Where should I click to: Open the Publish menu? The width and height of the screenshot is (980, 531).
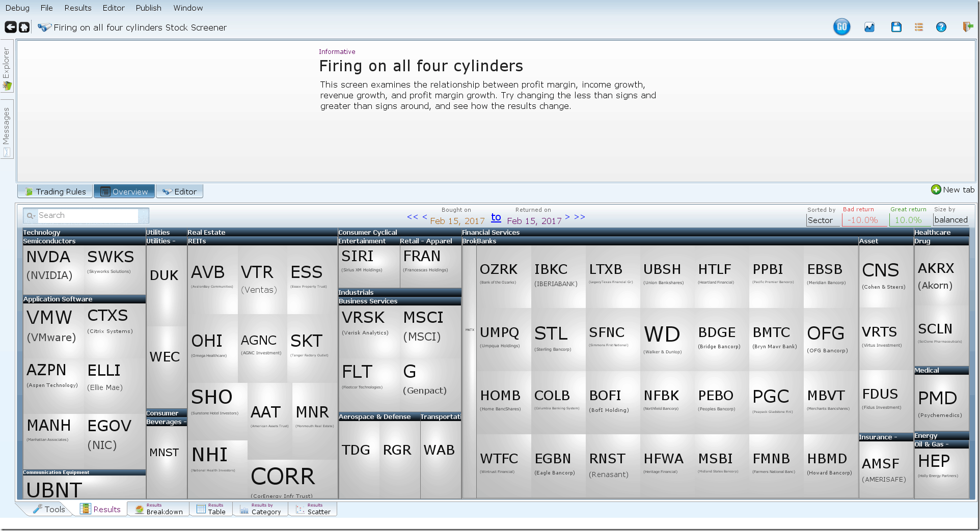tap(148, 8)
